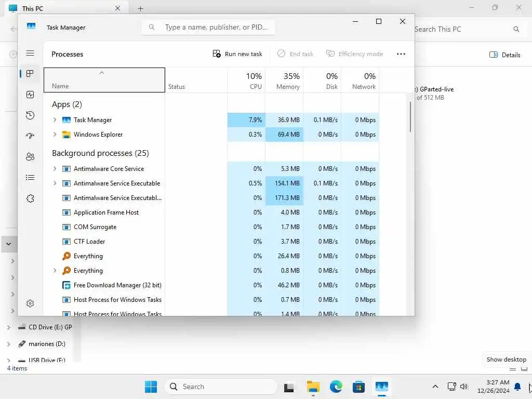
Task: Click the Details pane button in This PC
Action: [505, 55]
